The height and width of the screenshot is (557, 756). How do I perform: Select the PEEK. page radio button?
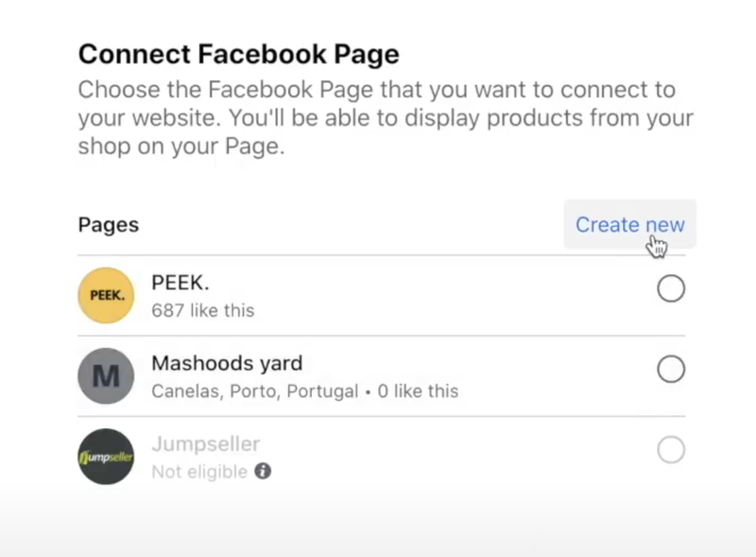click(x=671, y=288)
